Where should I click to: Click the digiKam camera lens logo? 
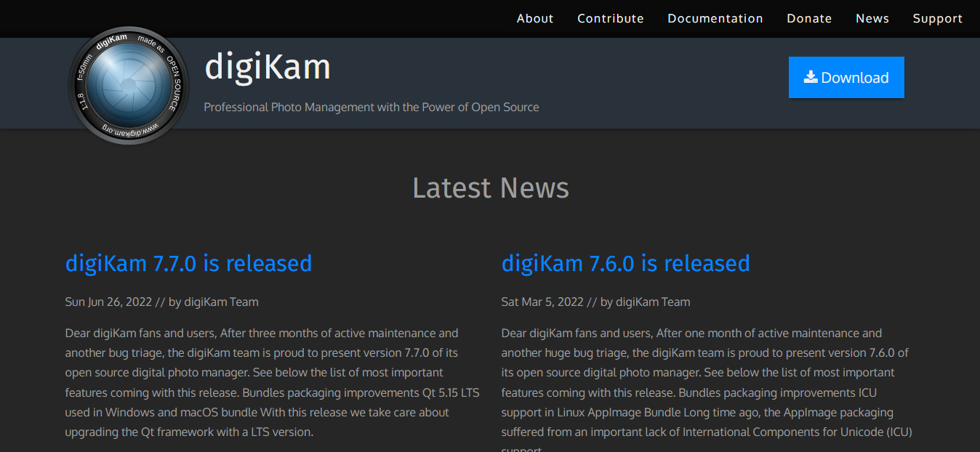click(x=129, y=84)
